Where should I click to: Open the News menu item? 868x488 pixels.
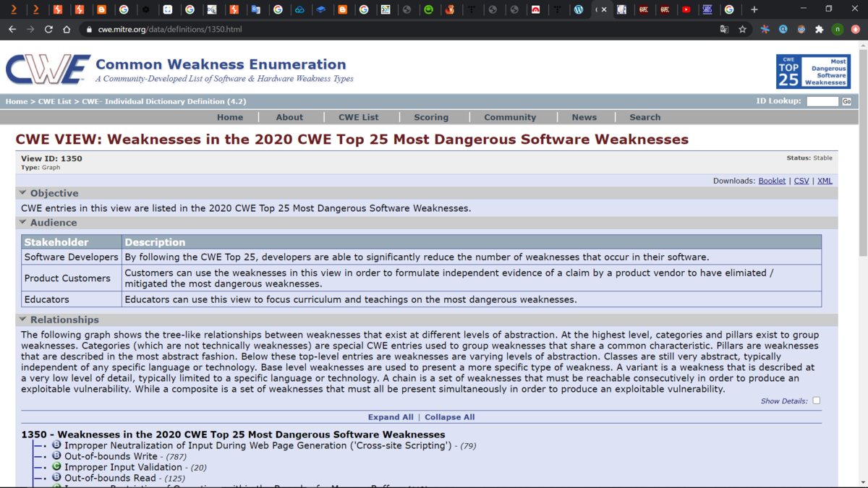(584, 117)
